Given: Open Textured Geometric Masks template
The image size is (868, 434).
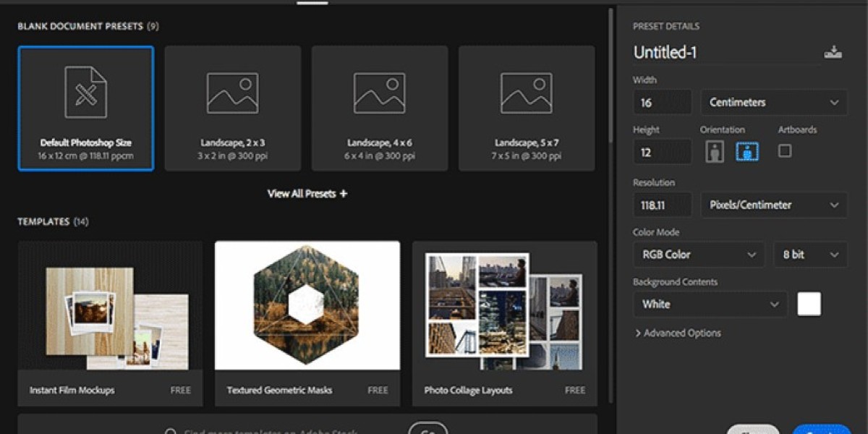Looking at the screenshot, I should 307,324.
